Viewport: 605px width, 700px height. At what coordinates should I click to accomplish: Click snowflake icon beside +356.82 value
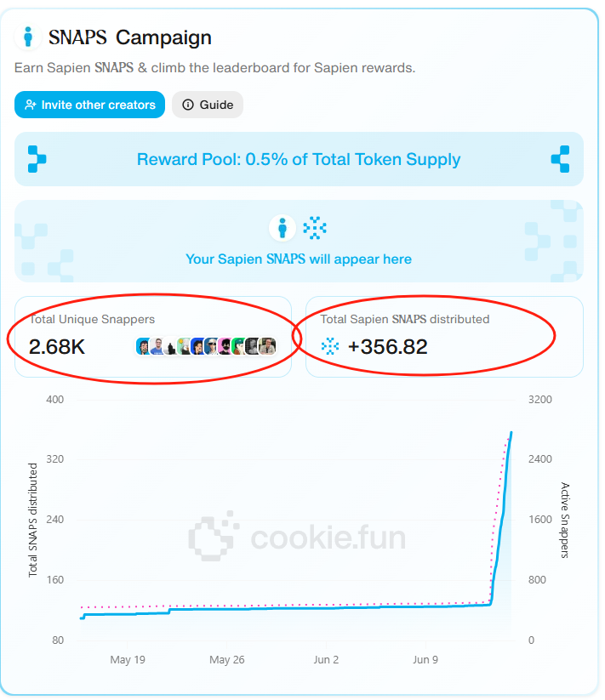pyautogui.click(x=330, y=346)
